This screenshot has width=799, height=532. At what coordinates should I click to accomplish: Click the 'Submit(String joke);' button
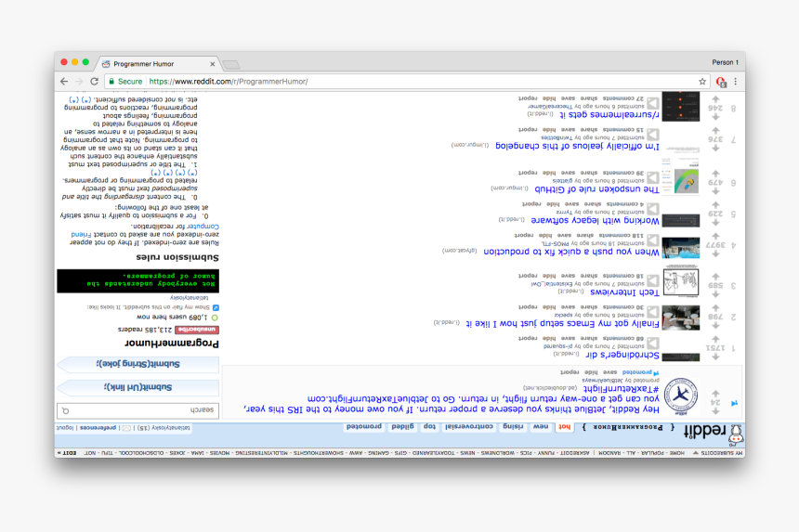coord(138,364)
